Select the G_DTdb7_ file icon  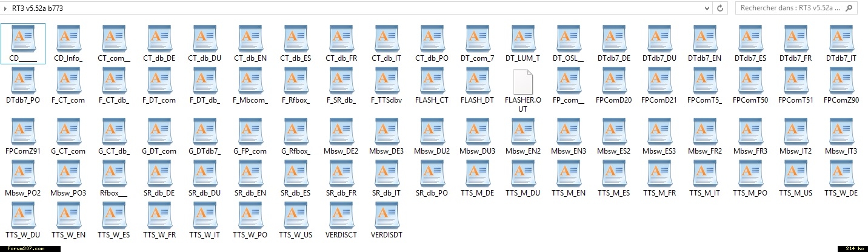205,131
